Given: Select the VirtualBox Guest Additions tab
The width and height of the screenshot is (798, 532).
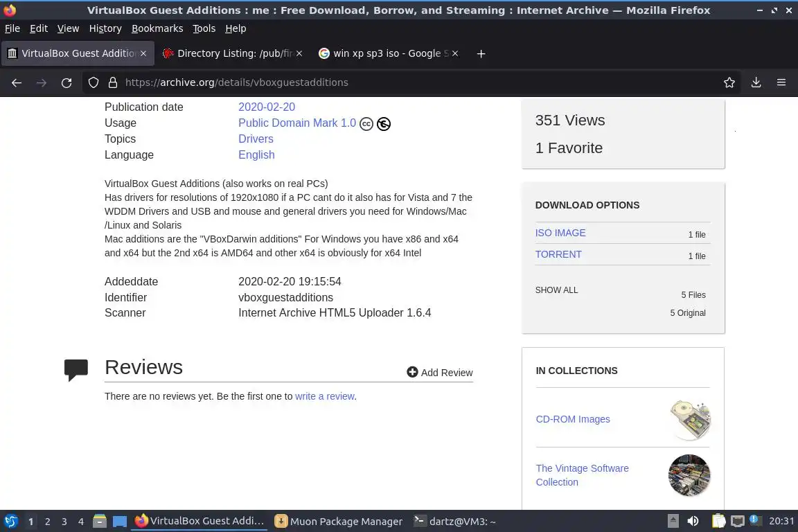Looking at the screenshot, I should pyautogui.click(x=78, y=53).
